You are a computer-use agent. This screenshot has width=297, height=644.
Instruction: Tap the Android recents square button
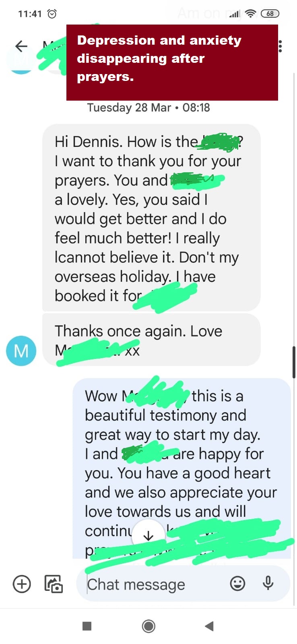pos(87,626)
